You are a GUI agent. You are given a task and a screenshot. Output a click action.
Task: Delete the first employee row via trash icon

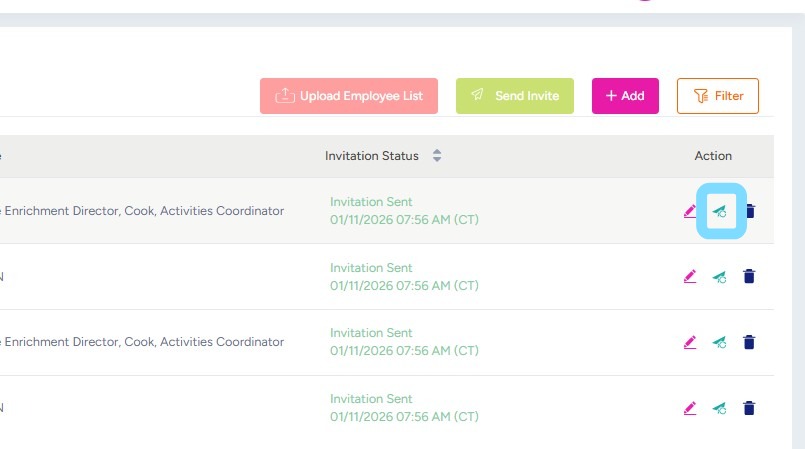[750, 211]
